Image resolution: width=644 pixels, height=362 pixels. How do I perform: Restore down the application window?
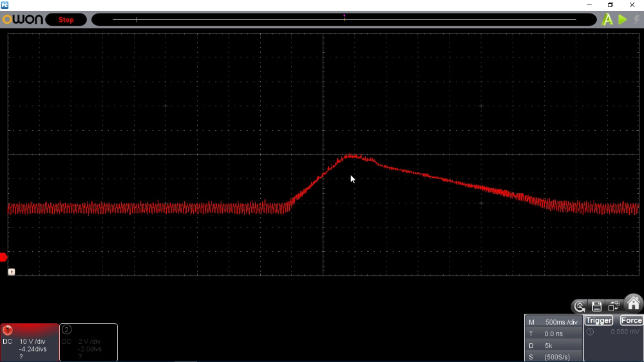(611, 5)
